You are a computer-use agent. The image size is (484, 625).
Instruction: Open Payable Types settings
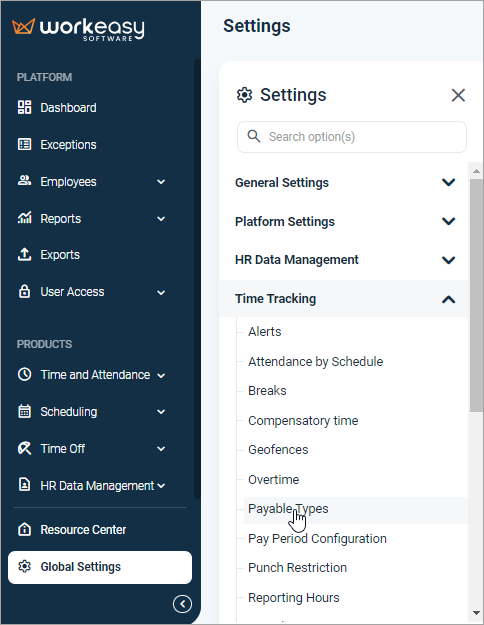point(288,509)
